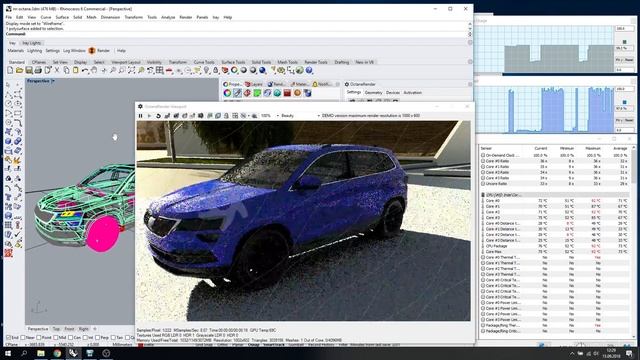The height and width of the screenshot is (360, 640).
Task: Toggle the Tan osnap checkbox
Action: click(x=113, y=338)
